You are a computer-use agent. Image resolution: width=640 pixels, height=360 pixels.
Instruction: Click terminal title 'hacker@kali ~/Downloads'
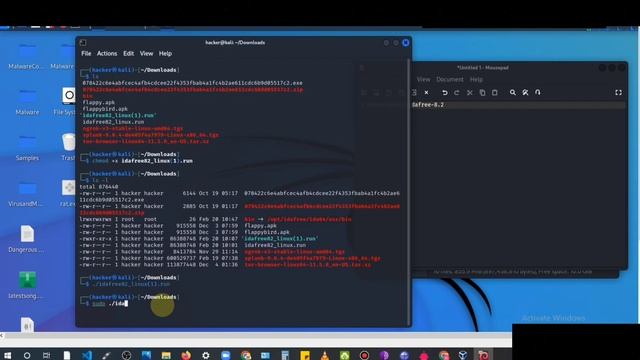pos(235,42)
